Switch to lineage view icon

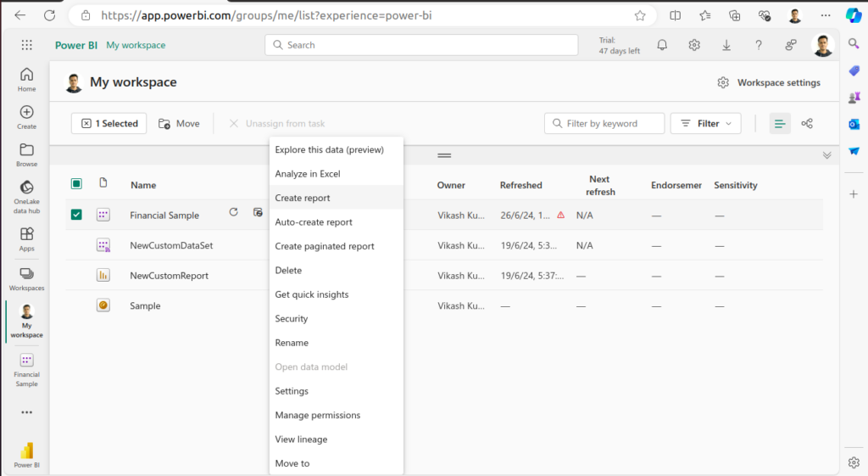[x=807, y=124]
